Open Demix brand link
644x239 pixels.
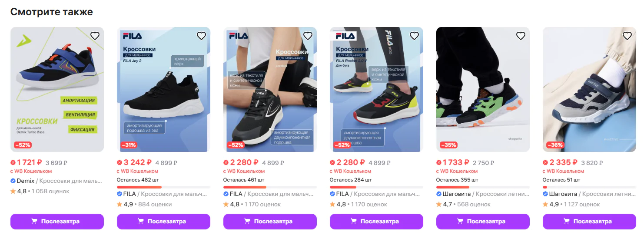point(25,181)
